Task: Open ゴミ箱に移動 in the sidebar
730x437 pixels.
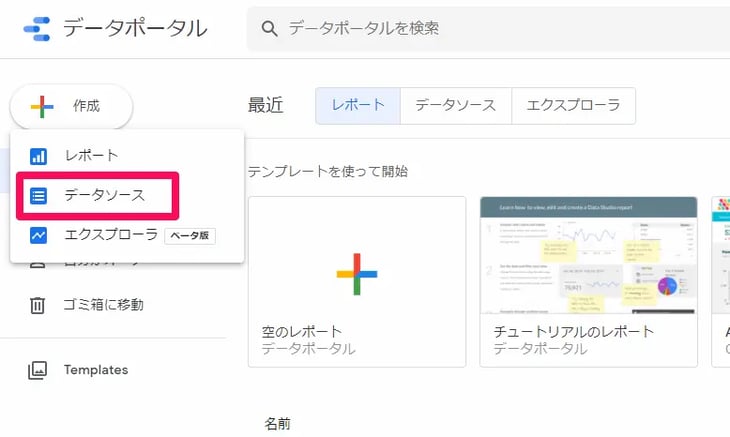Action: [x=104, y=305]
